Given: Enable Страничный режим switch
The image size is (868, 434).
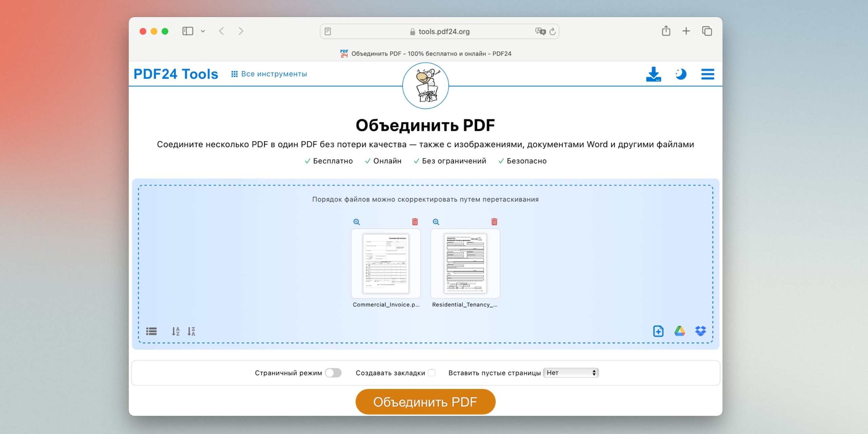Looking at the screenshot, I should (x=333, y=373).
